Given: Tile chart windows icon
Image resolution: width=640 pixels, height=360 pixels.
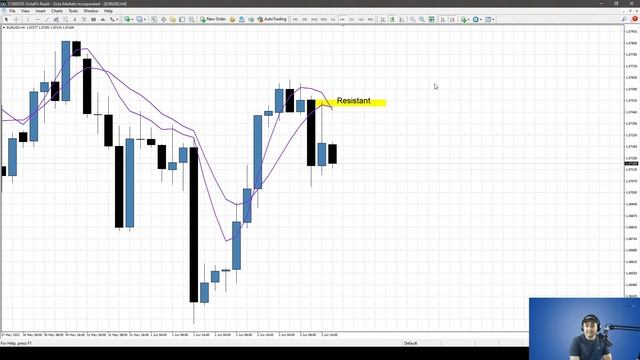Looking at the screenshot, I should click(431, 19).
